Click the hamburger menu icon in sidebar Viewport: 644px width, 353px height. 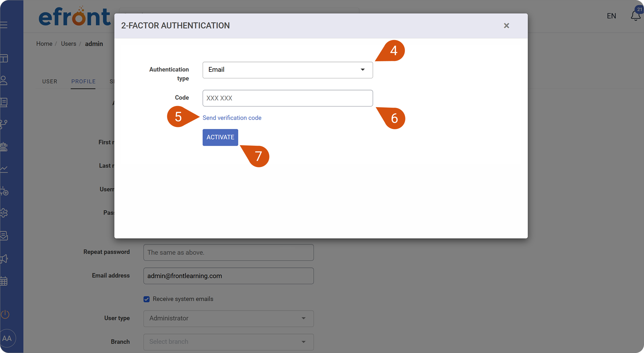click(x=4, y=25)
